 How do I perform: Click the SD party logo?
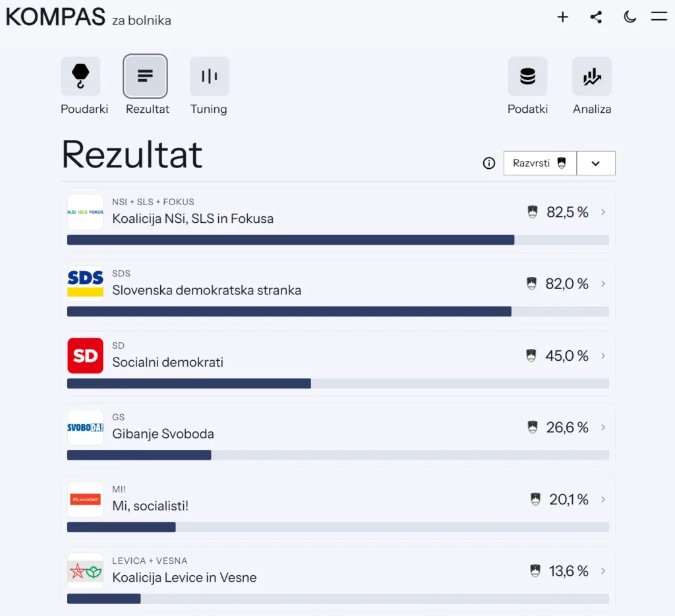86,356
